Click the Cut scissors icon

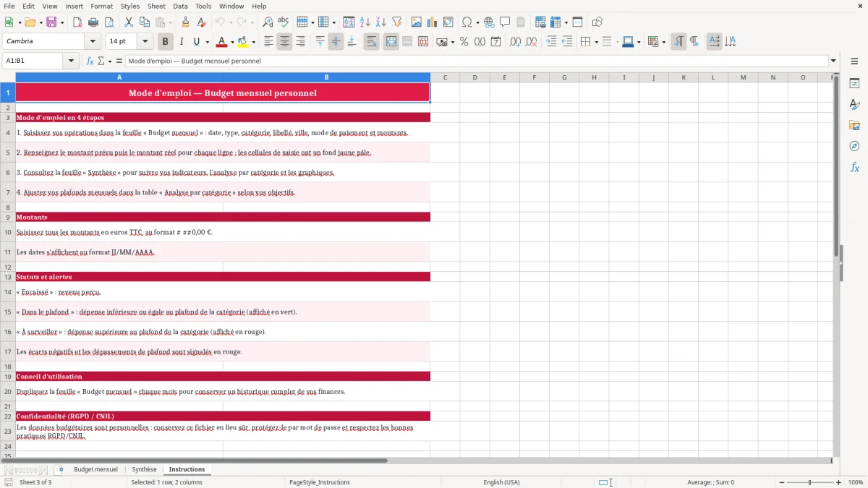pos(129,22)
